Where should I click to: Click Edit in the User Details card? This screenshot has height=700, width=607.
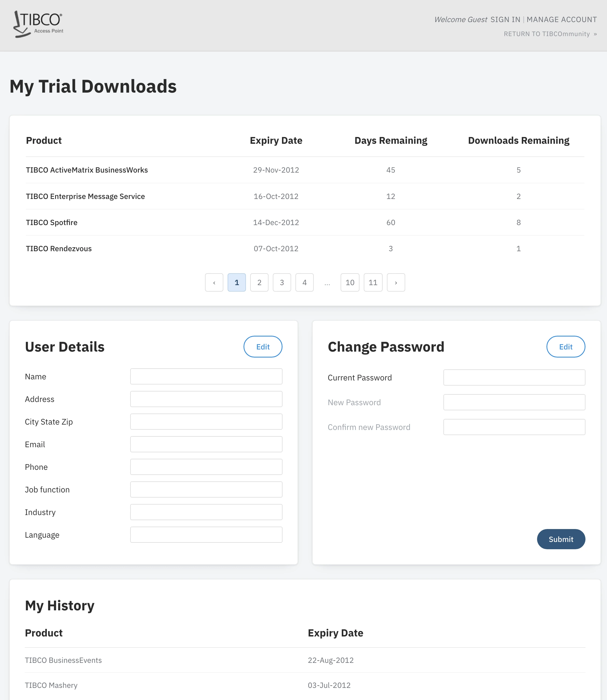click(263, 347)
